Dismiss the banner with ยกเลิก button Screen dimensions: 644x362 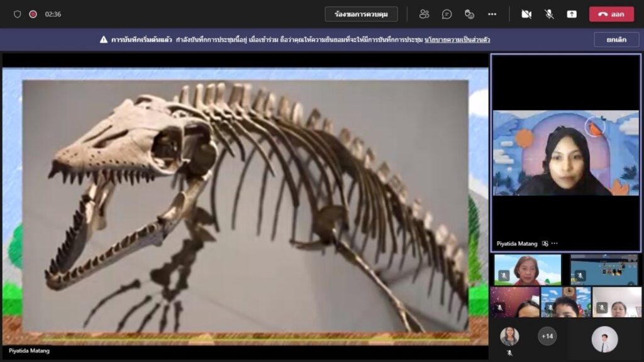616,40
